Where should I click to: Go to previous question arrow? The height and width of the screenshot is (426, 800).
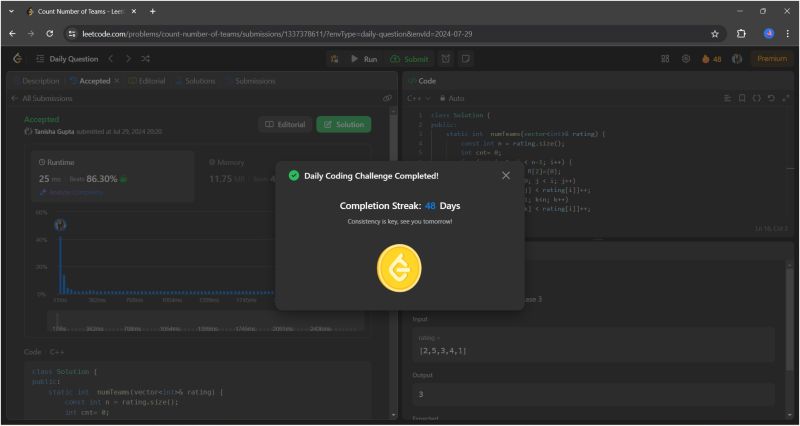coord(111,59)
